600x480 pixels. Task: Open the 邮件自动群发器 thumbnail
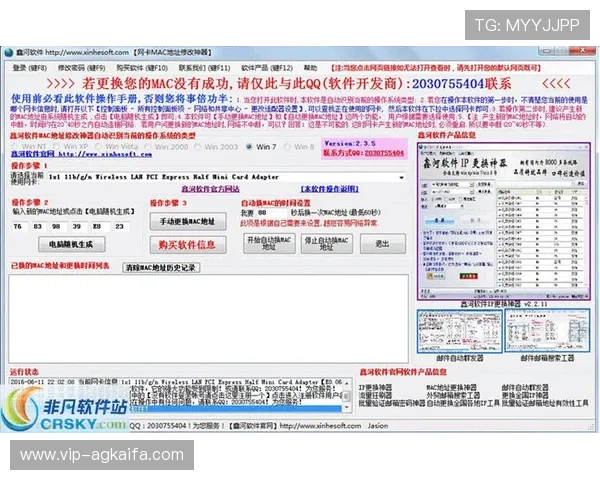460,331
